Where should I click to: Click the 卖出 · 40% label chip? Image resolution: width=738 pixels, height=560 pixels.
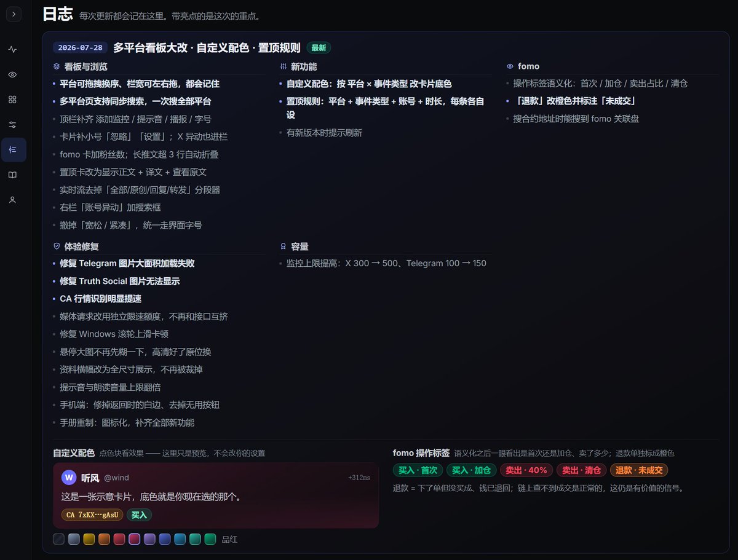click(x=526, y=470)
